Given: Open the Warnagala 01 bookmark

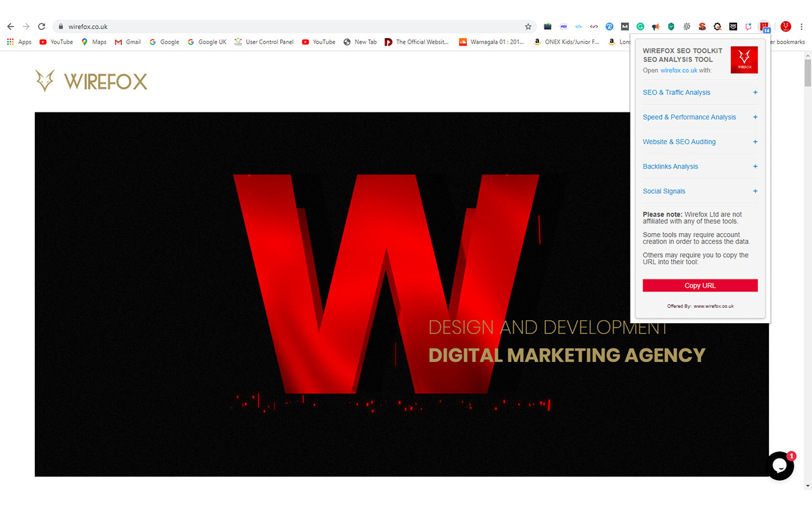Looking at the screenshot, I should pos(492,42).
